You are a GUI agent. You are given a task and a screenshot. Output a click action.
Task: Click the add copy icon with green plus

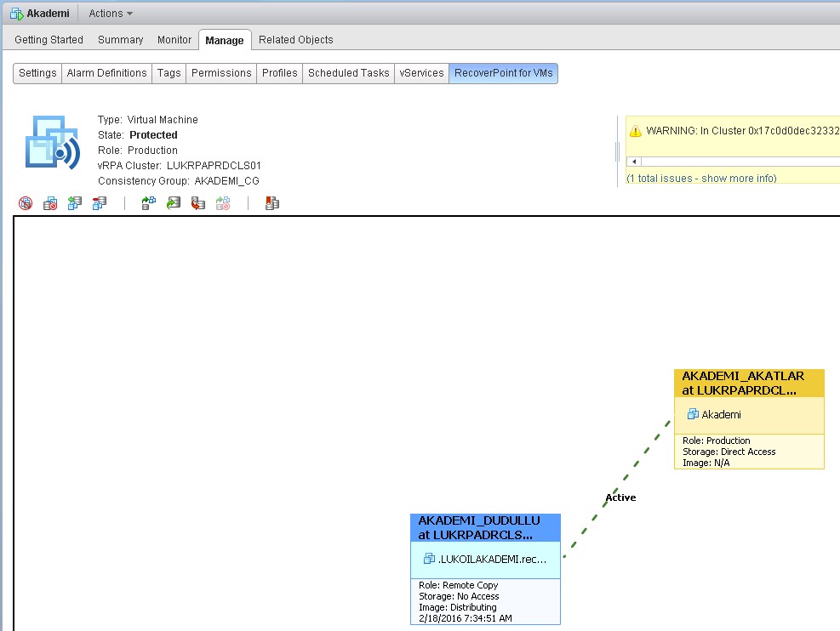[75, 203]
